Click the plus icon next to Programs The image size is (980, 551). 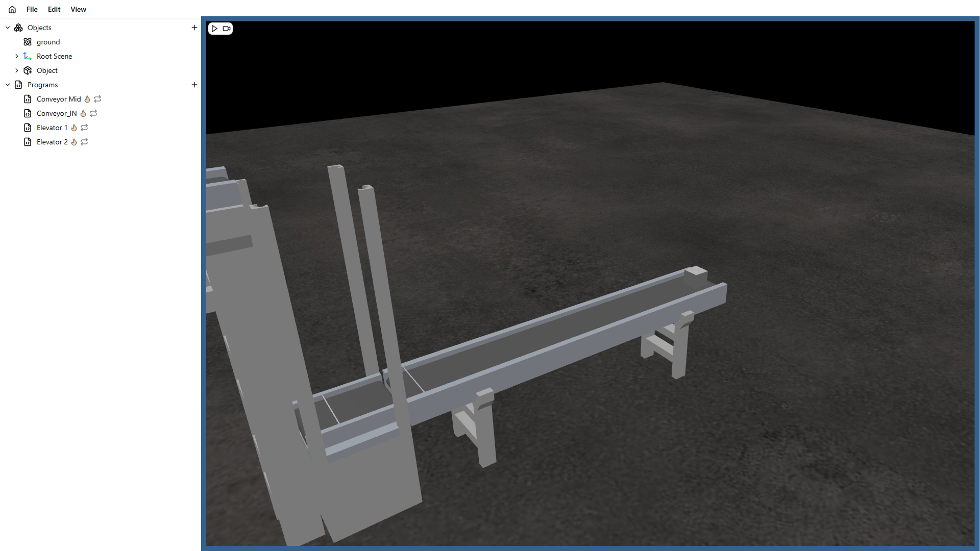point(194,85)
